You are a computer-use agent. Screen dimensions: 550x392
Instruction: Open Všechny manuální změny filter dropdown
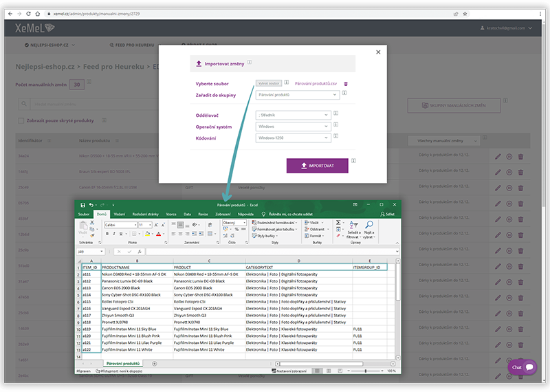(443, 141)
